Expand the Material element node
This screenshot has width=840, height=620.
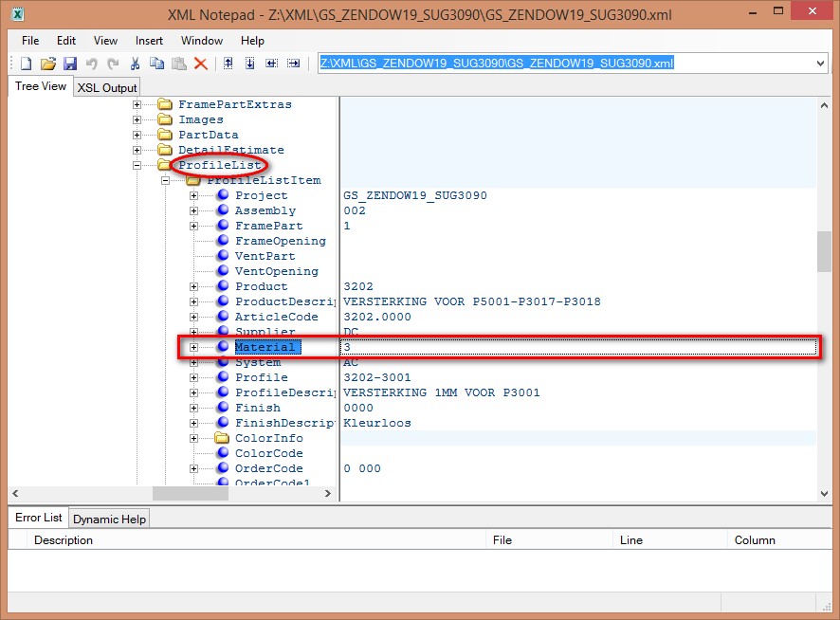(194, 347)
